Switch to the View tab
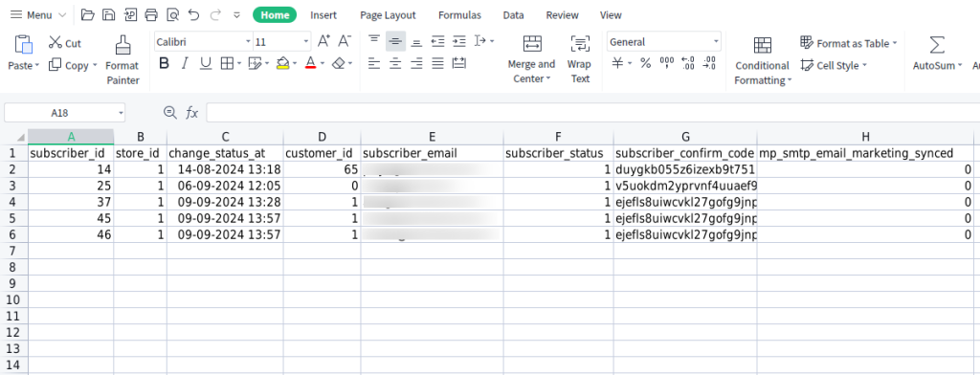The width and height of the screenshot is (980, 375). (611, 15)
